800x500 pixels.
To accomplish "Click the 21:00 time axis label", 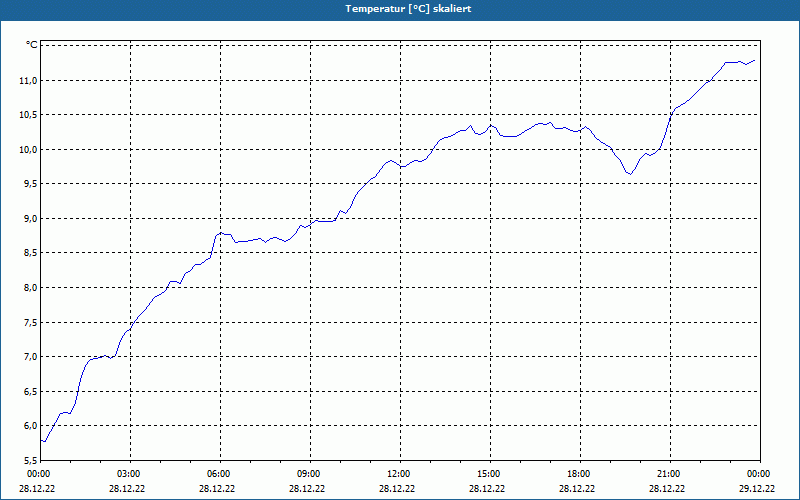I will (670, 474).
